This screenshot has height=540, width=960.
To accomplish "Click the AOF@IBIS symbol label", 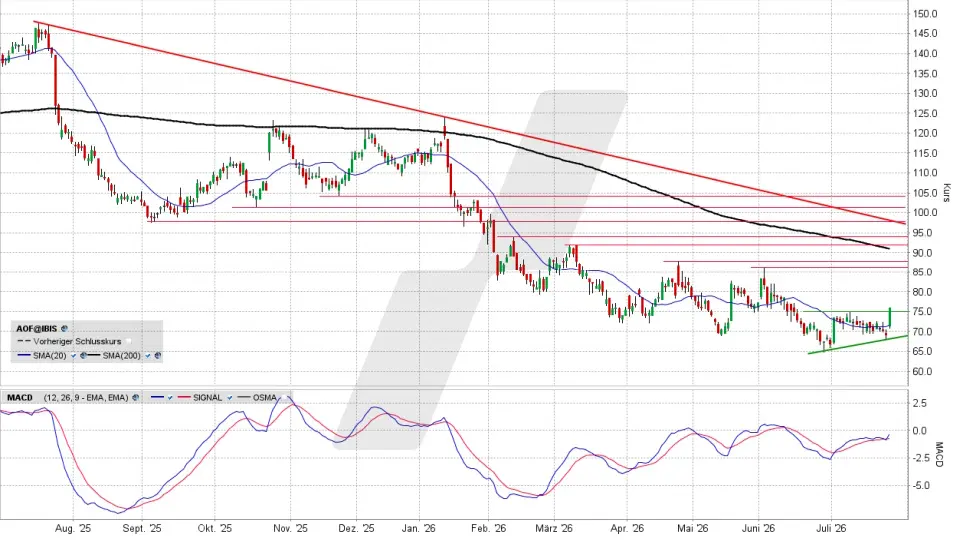I will pyautogui.click(x=37, y=329).
